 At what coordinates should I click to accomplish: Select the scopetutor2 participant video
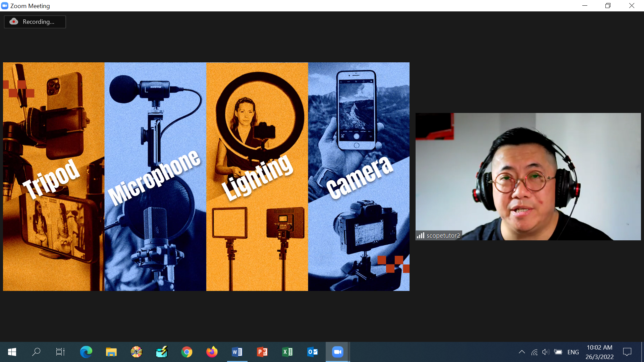(528, 176)
